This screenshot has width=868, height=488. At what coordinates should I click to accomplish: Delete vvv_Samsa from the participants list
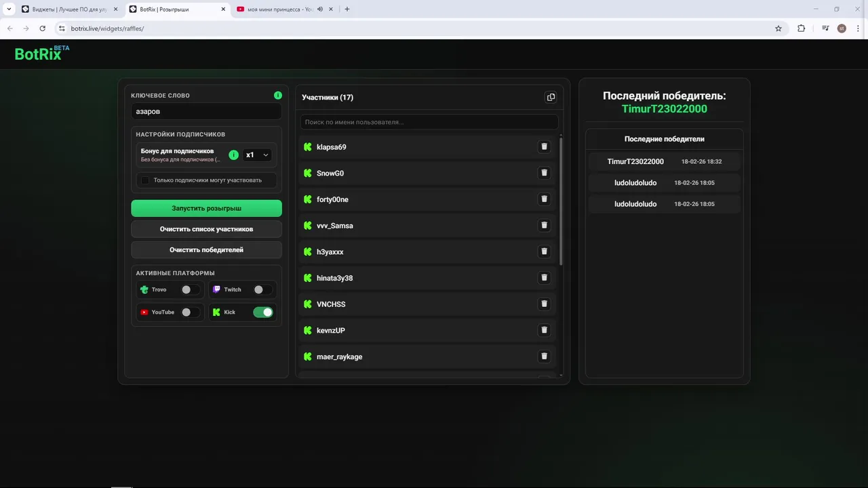(544, 225)
